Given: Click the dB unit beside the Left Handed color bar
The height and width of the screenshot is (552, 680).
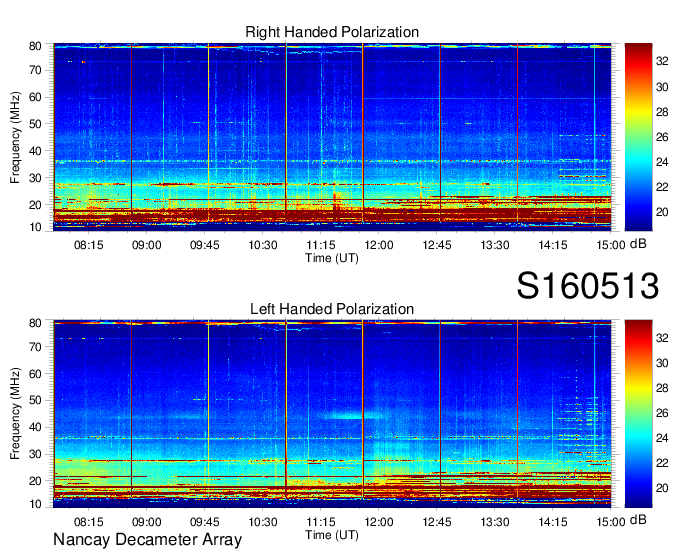Looking at the screenshot, I should (638, 520).
